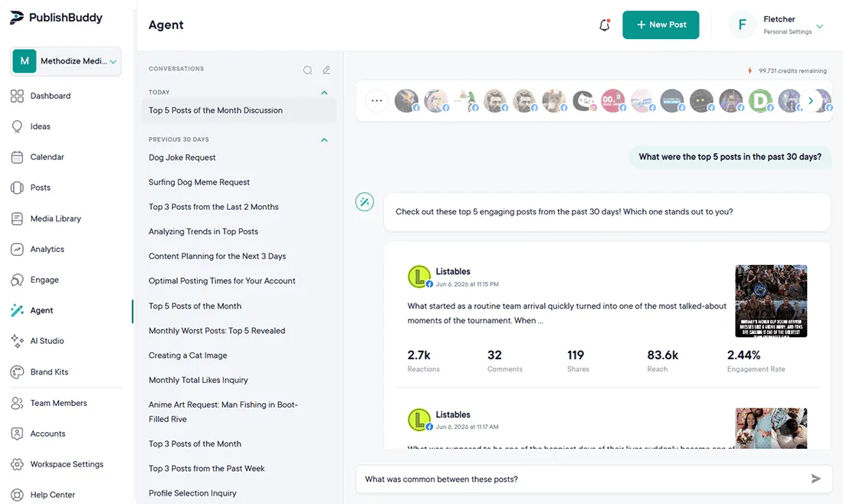Click the Workspace Settings gear icon
The width and height of the screenshot is (843, 504).
tap(17, 464)
